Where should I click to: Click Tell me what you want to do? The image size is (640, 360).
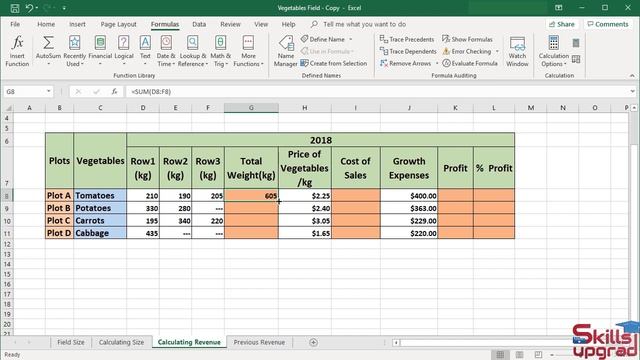coord(364,24)
